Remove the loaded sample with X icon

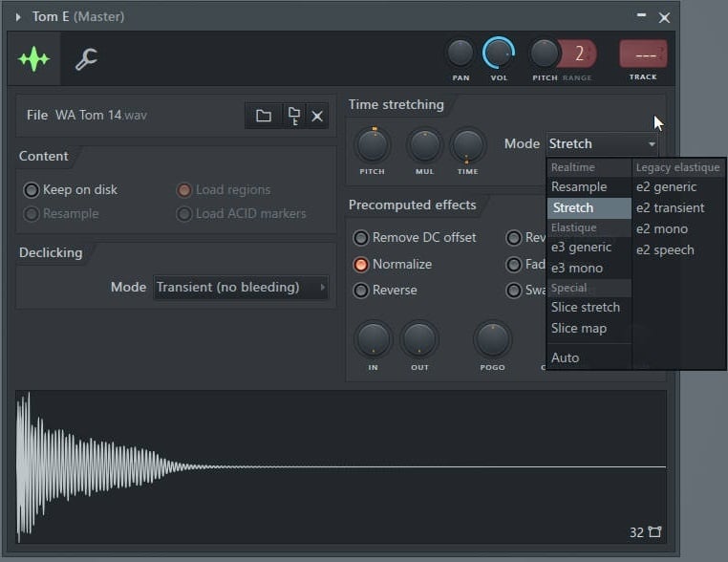(317, 116)
